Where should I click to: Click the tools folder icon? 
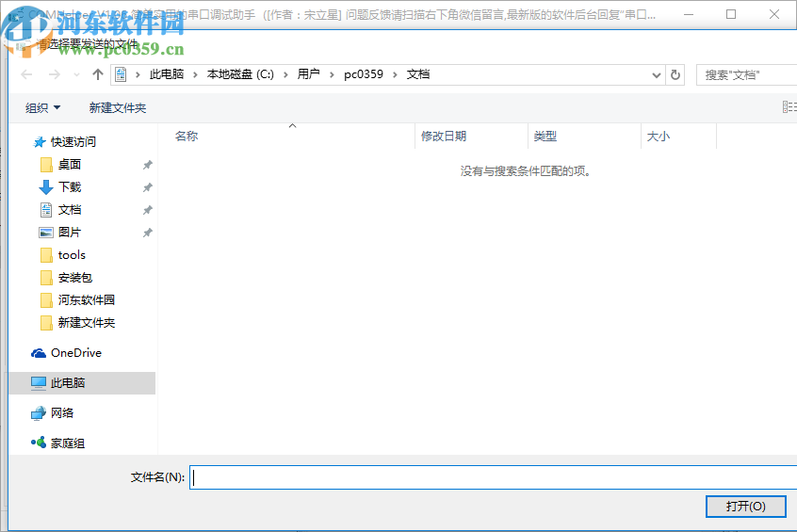46,255
